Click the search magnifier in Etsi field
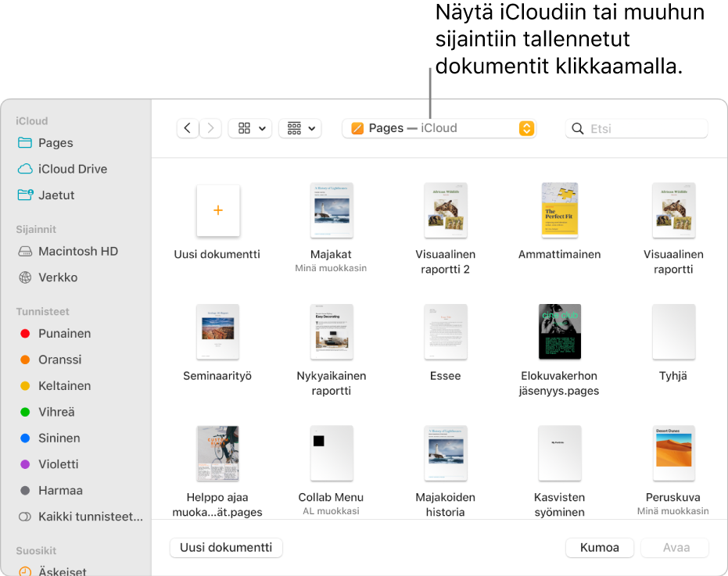Image resolution: width=728 pixels, height=576 pixels. 577,128
